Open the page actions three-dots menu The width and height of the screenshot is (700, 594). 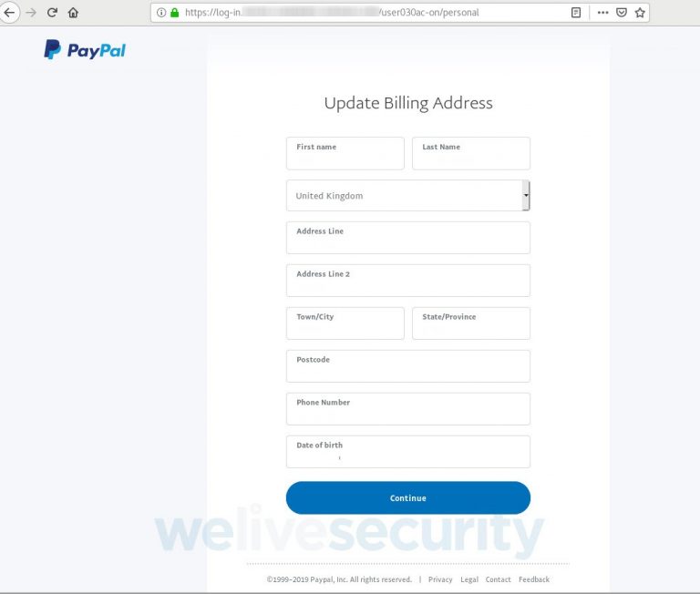(x=602, y=13)
